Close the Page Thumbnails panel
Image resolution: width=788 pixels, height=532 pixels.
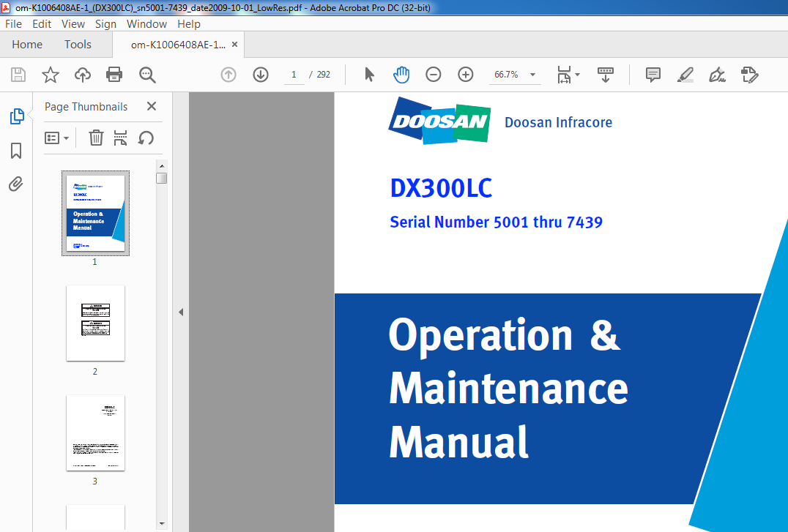click(x=152, y=106)
